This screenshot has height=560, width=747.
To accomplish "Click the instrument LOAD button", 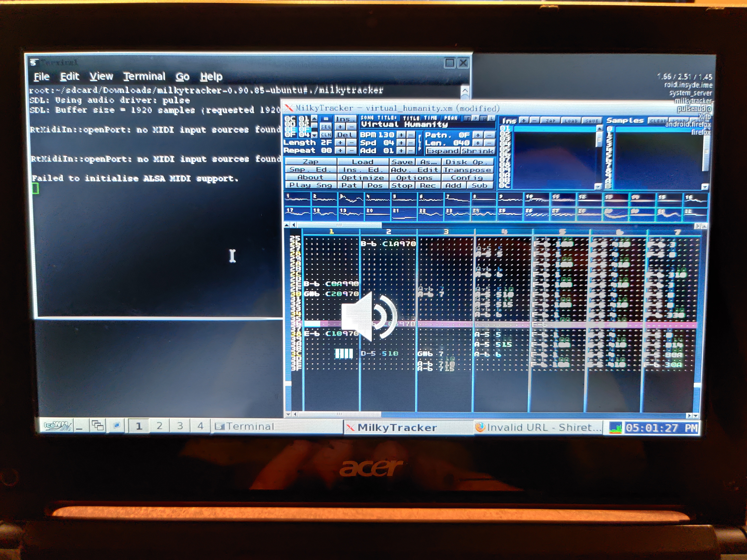I will point(571,121).
